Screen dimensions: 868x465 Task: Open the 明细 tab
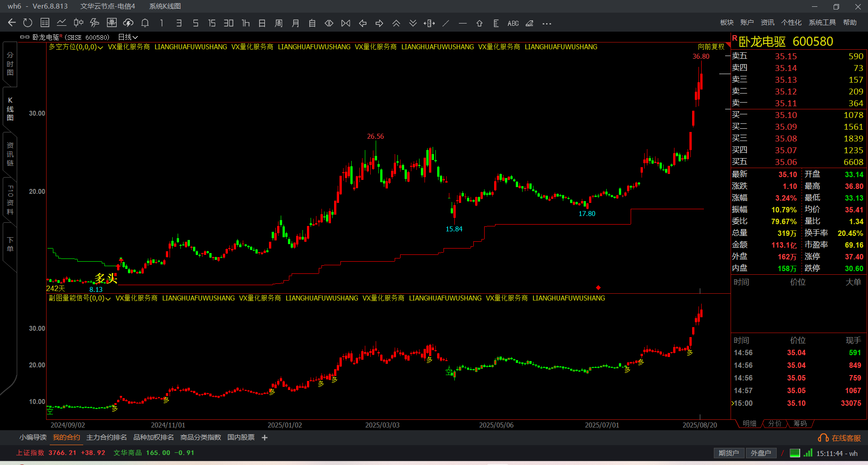coord(750,423)
